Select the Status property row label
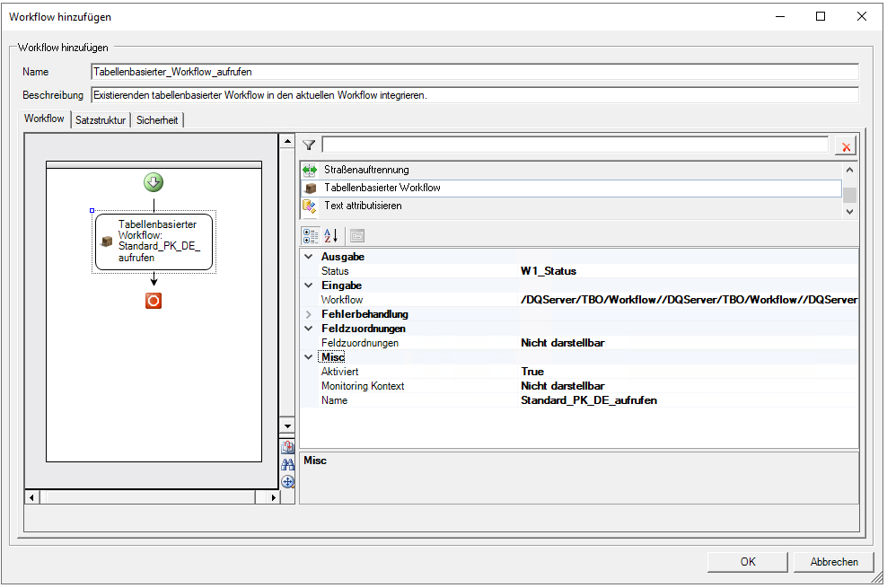Image resolution: width=887 pixels, height=588 pixels. [335, 271]
